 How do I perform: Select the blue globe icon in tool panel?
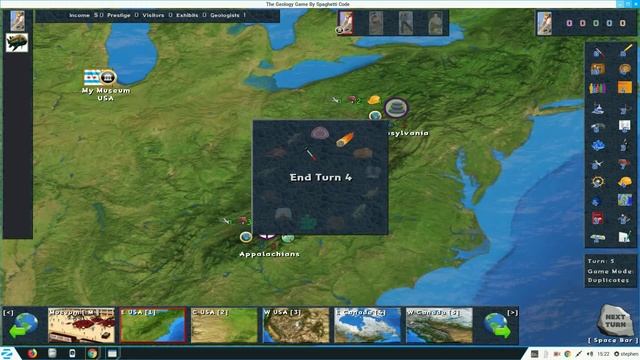tap(597, 201)
